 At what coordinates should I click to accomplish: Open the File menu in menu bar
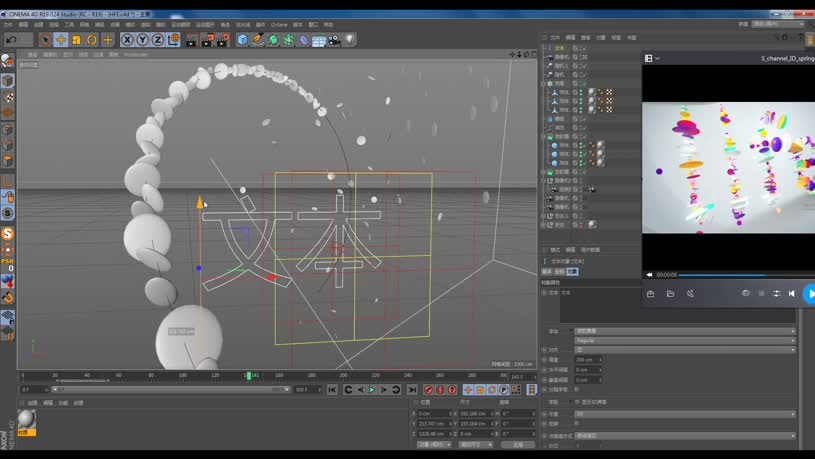click(8, 24)
